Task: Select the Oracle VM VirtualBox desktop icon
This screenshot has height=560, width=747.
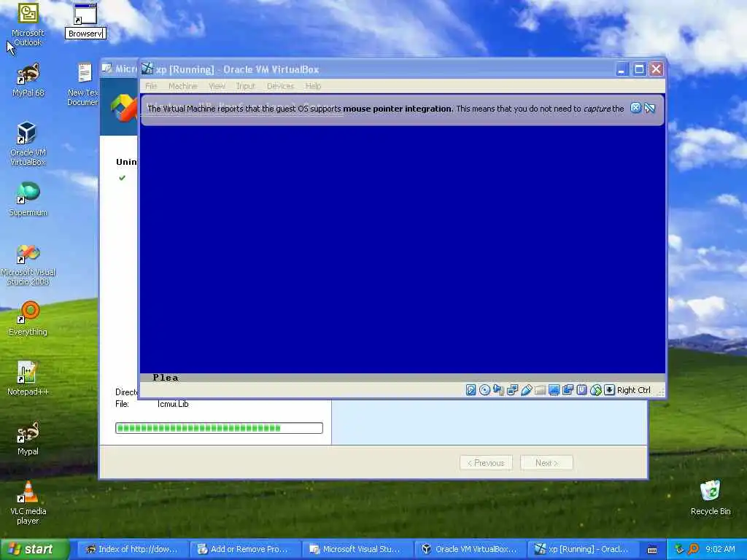Action: click(28, 144)
